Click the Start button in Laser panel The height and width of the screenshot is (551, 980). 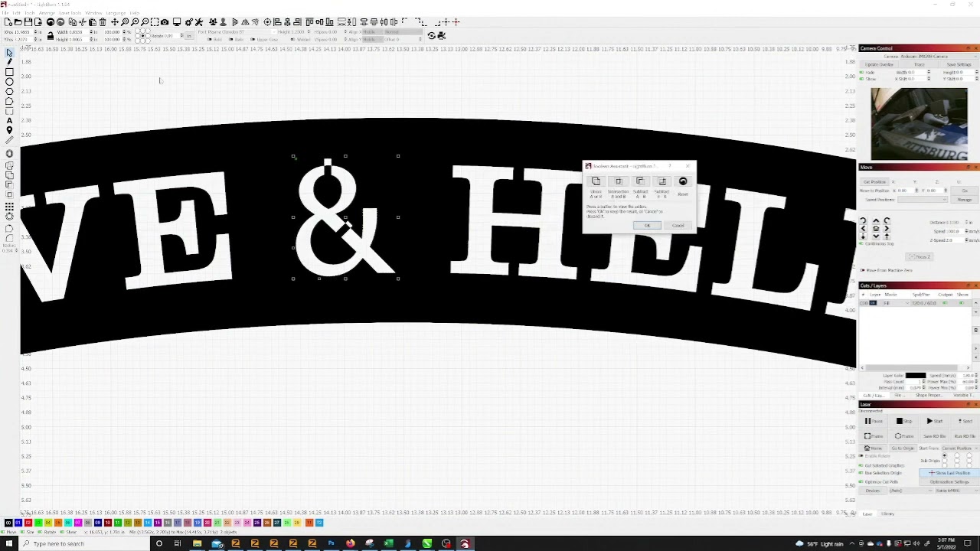pyautogui.click(x=934, y=422)
